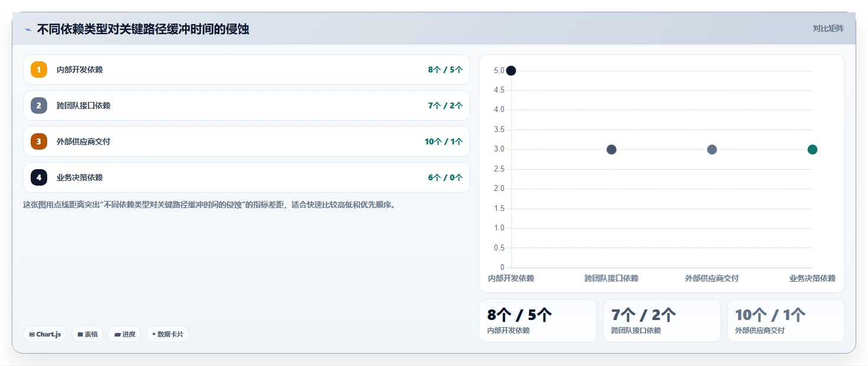Click the 8个 / 5个 value in first row

point(446,70)
